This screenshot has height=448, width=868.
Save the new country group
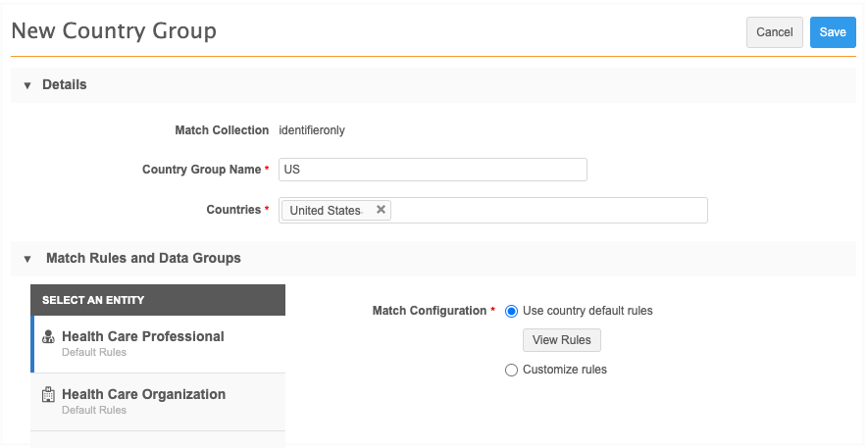point(833,32)
